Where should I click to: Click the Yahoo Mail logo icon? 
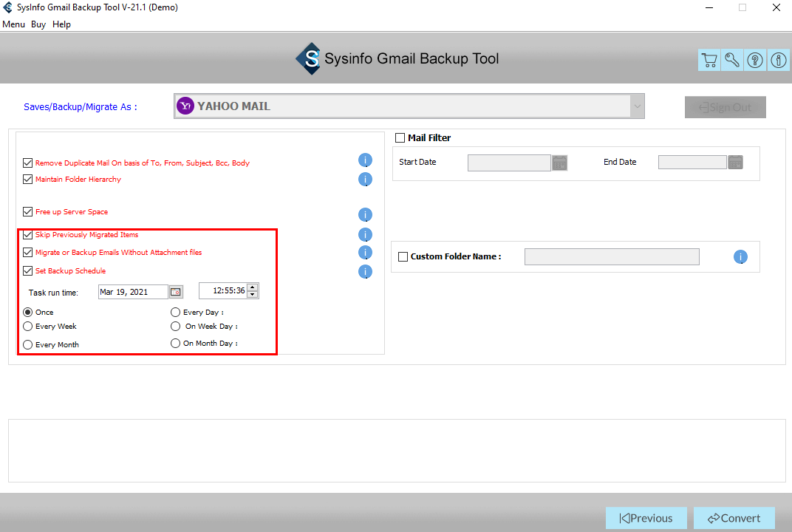click(x=185, y=106)
